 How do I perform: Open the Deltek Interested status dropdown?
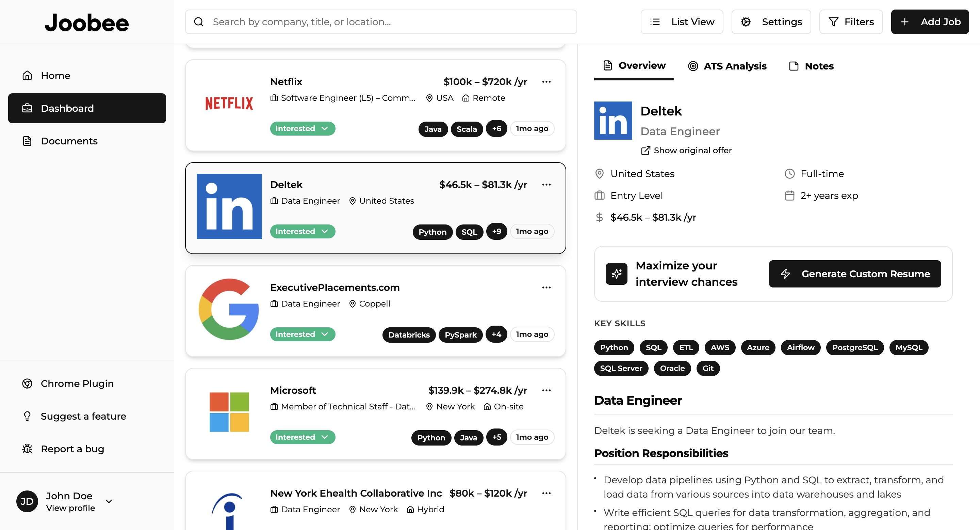303,232
